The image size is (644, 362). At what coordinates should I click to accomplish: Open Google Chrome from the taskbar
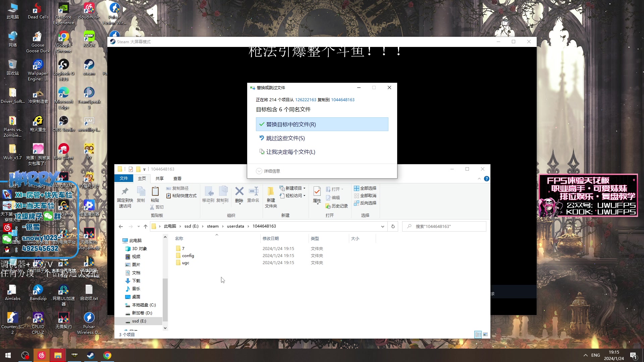point(107,355)
